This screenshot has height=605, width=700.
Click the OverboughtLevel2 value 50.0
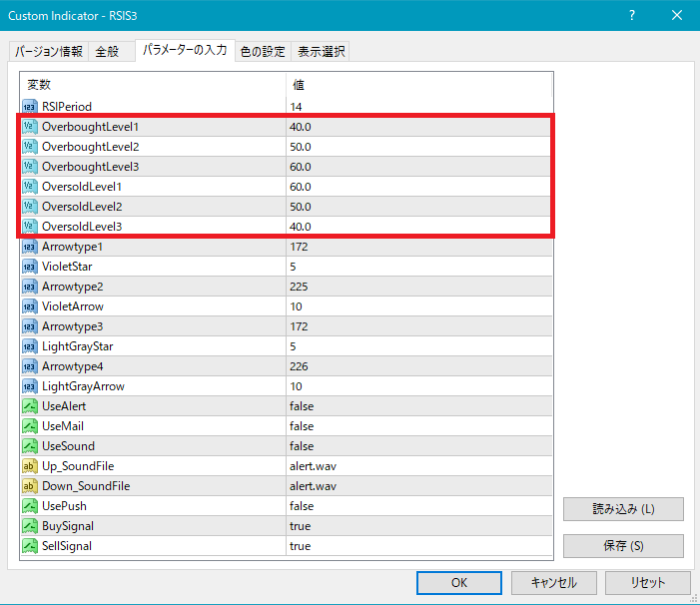point(300,147)
